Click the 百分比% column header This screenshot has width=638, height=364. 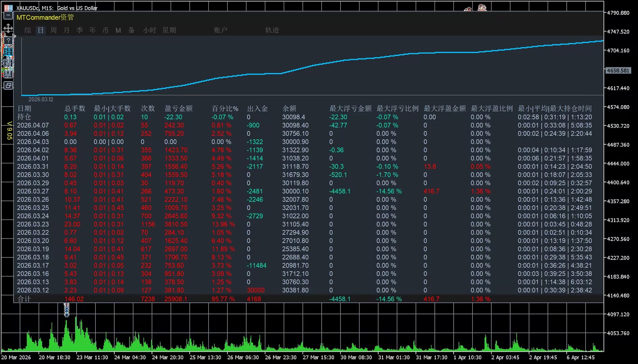225,109
